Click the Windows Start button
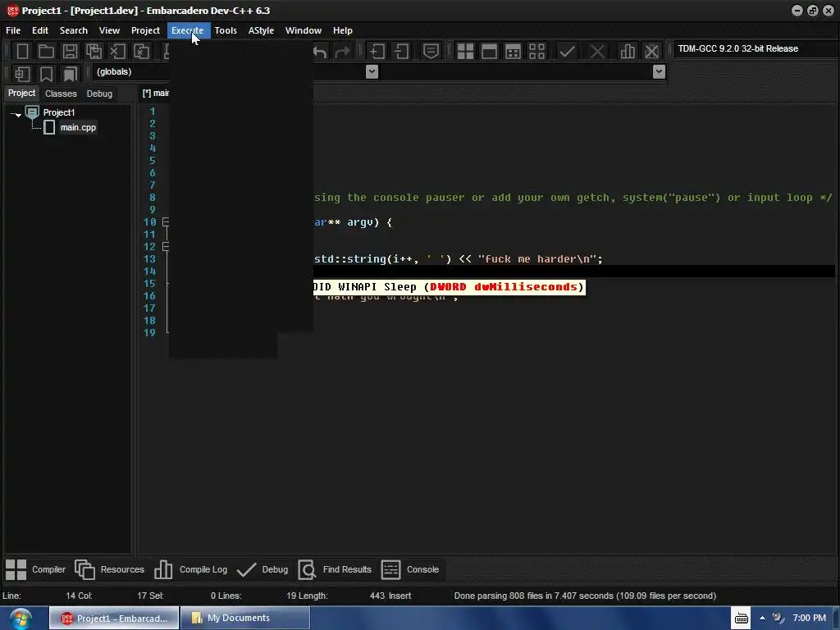Image resolution: width=840 pixels, height=630 pixels. (21, 619)
